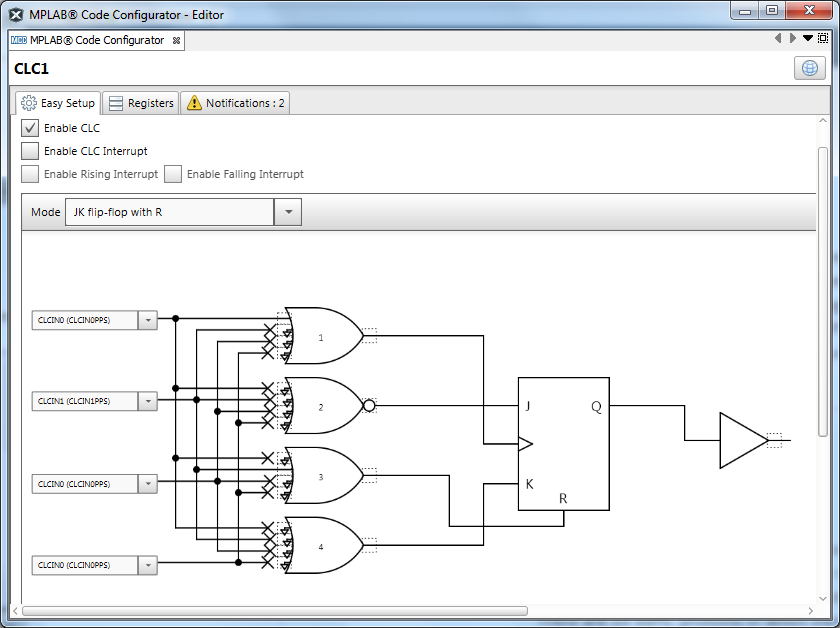Check Enable Rising Interrupt

tap(30, 174)
